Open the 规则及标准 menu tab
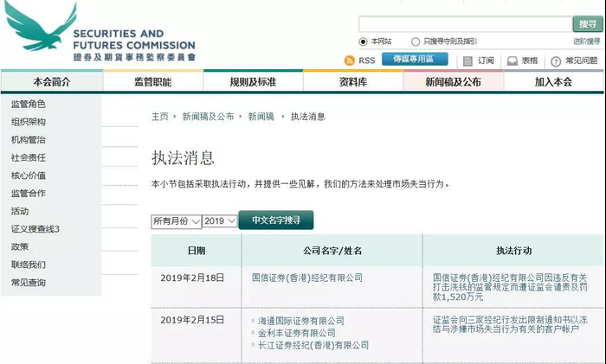Image resolution: width=606 pixels, height=364 pixels. point(253,82)
